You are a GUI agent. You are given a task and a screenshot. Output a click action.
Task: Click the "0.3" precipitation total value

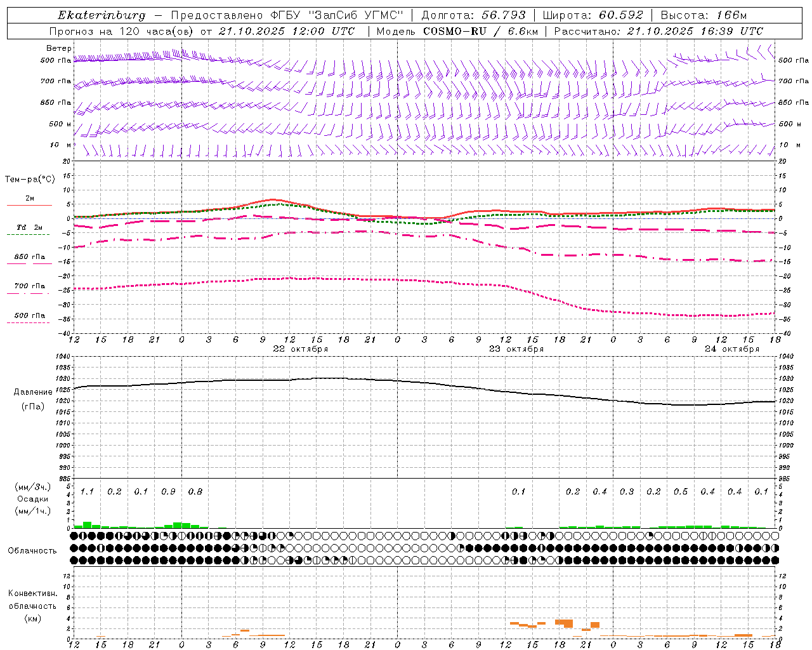(x=627, y=492)
